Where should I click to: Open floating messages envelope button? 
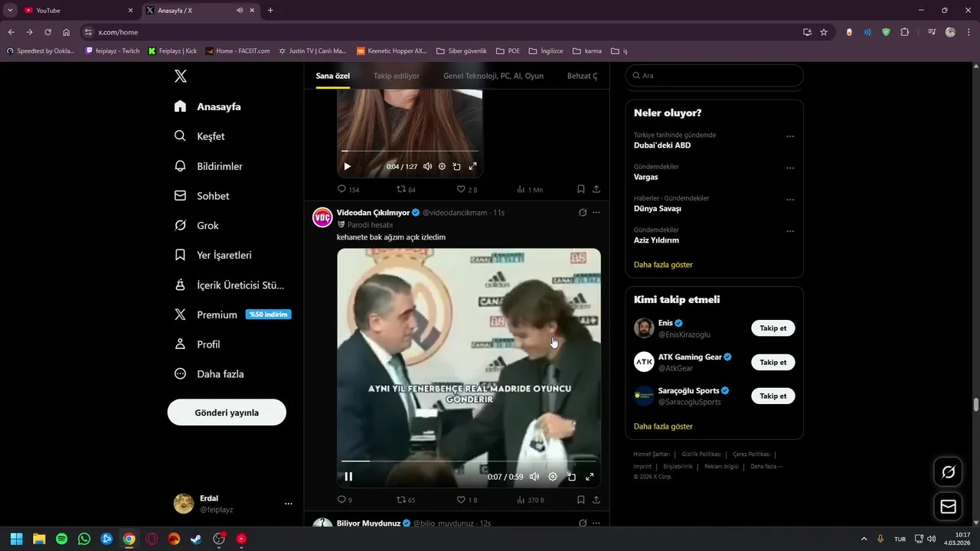click(948, 507)
